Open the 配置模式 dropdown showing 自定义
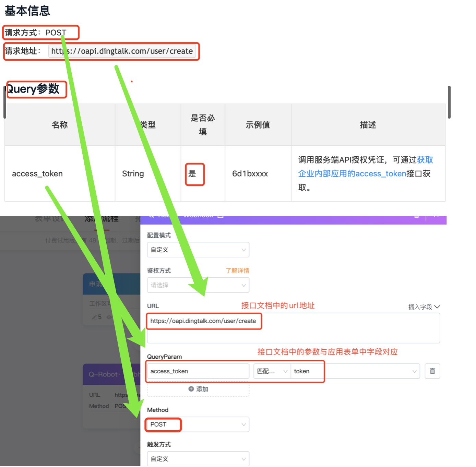This screenshot has width=476, height=467. 198,250
